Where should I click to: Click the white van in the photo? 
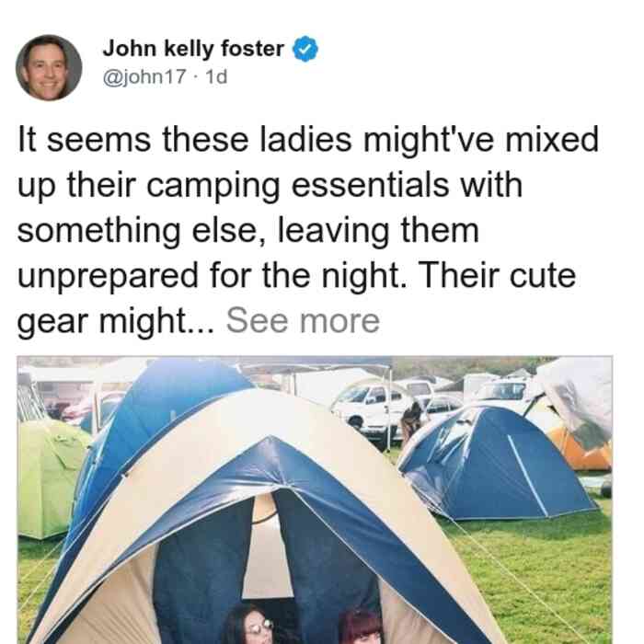point(370,410)
